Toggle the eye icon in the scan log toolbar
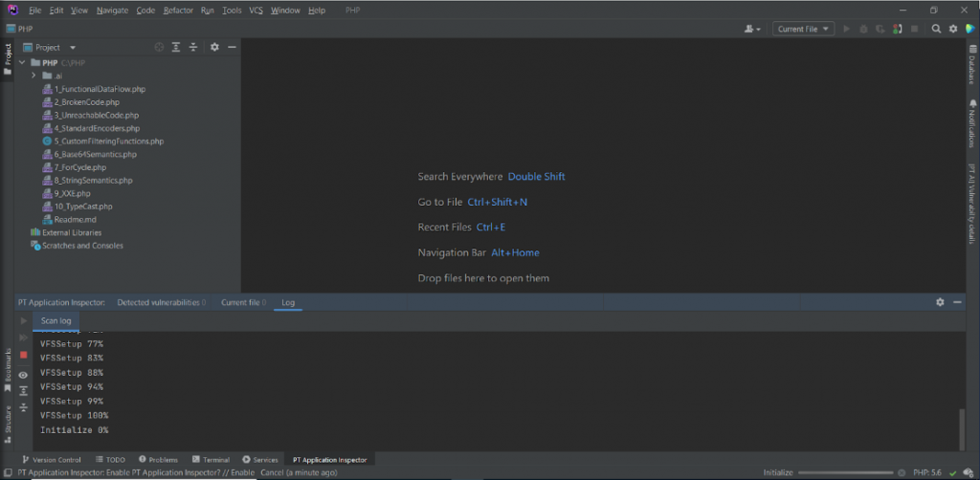Viewport: 980px width, 480px height. (x=24, y=375)
